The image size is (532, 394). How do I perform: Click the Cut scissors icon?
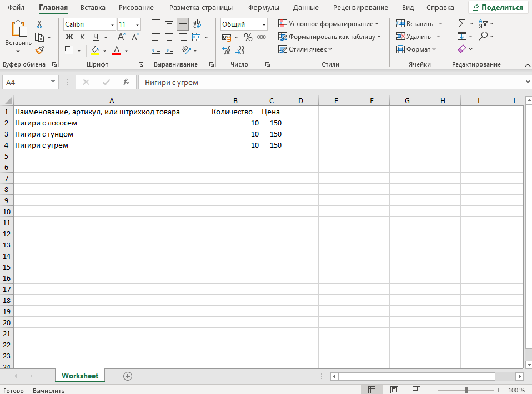pos(39,24)
